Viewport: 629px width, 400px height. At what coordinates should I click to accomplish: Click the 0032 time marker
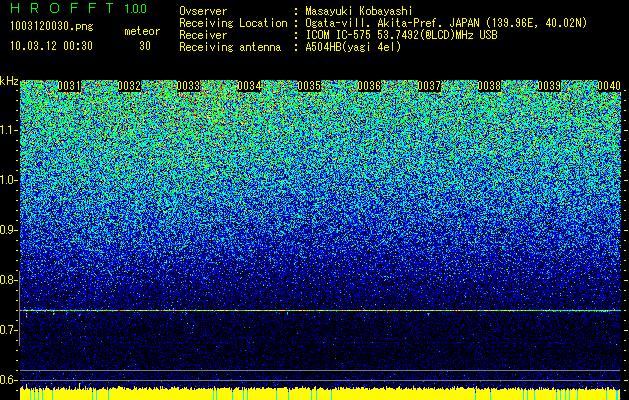click(129, 86)
